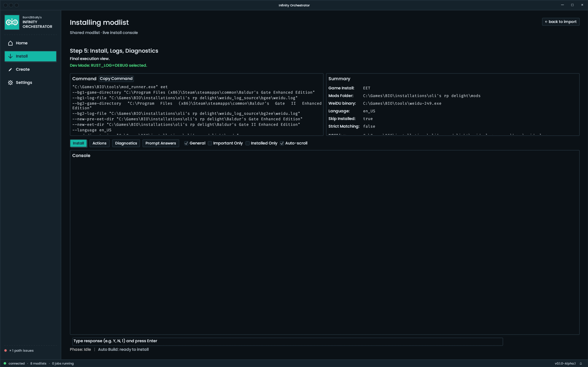Click the notification bell icon in status bar
Viewport: 588px width, 367px height.
click(x=581, y=364)
